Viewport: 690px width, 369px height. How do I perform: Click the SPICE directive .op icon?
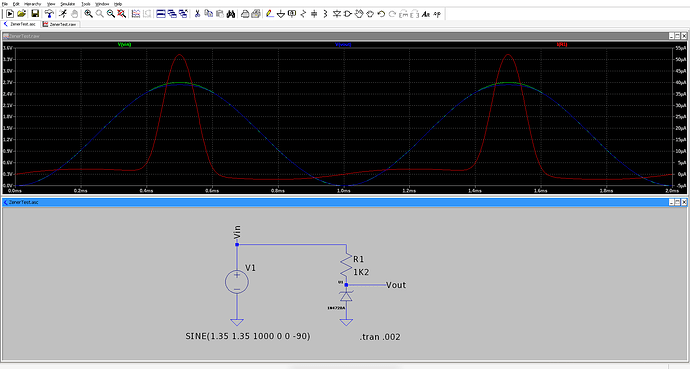tap(437, 14)
